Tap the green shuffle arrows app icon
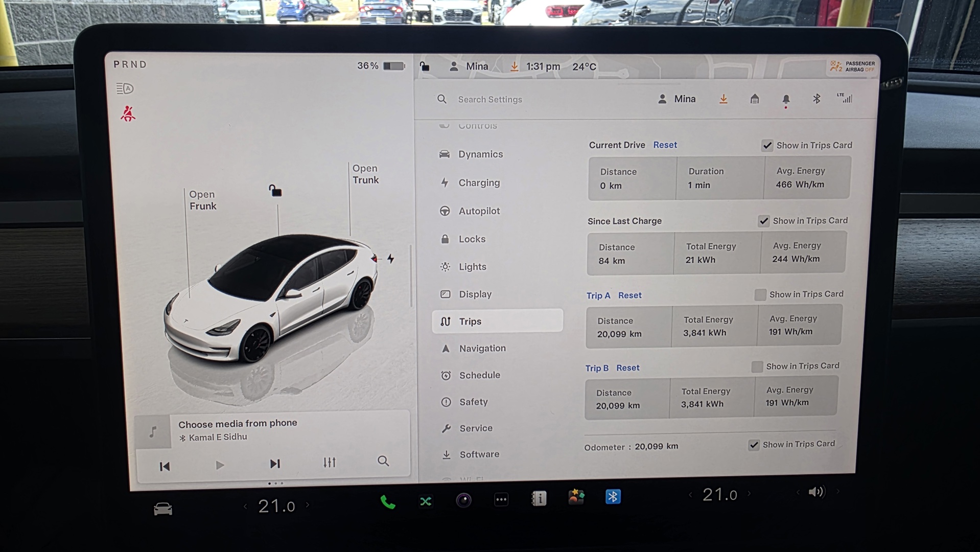 point(426,502)
